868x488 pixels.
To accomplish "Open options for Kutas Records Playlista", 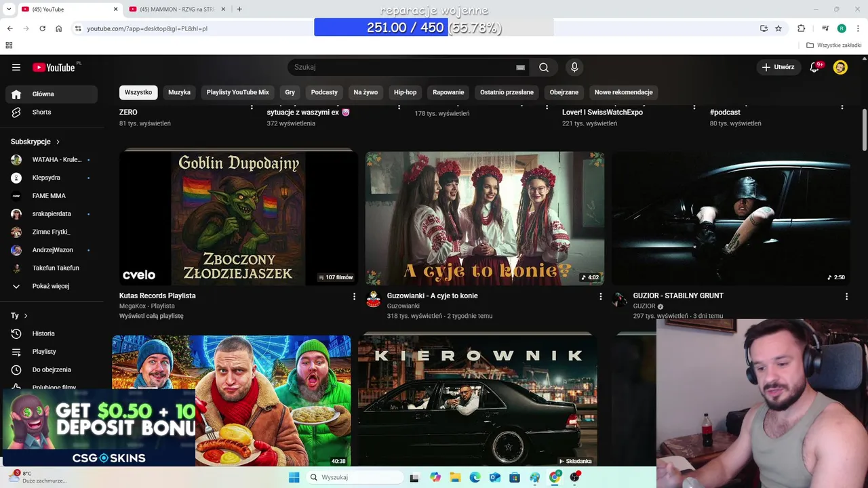I will click(x=354, y=296).
